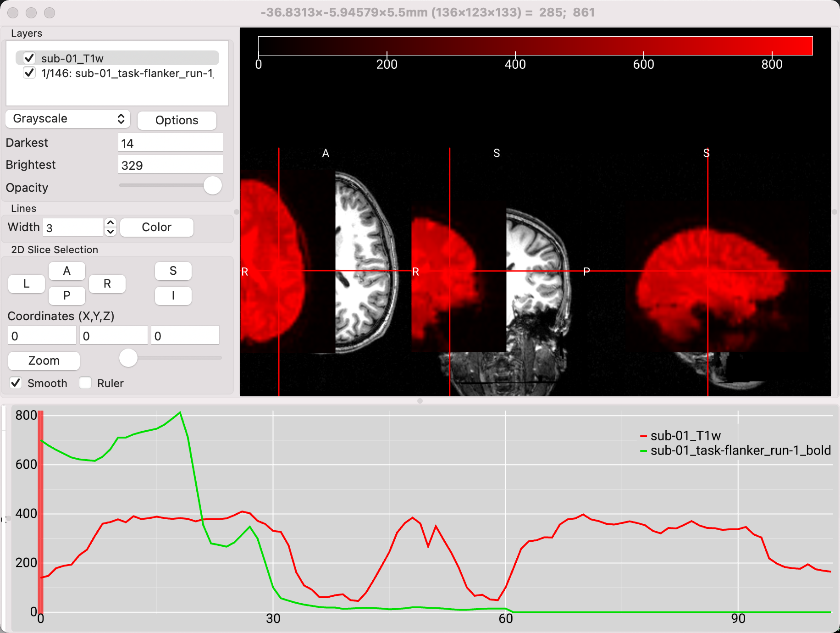Click the Opacity slider handle
Viewport: 840px width, 633px height.
tap(213, 185)
